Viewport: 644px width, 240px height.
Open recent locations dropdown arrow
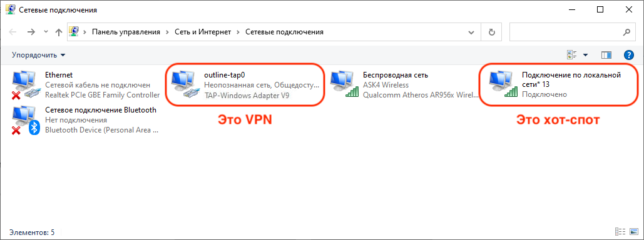coord(46,32)
